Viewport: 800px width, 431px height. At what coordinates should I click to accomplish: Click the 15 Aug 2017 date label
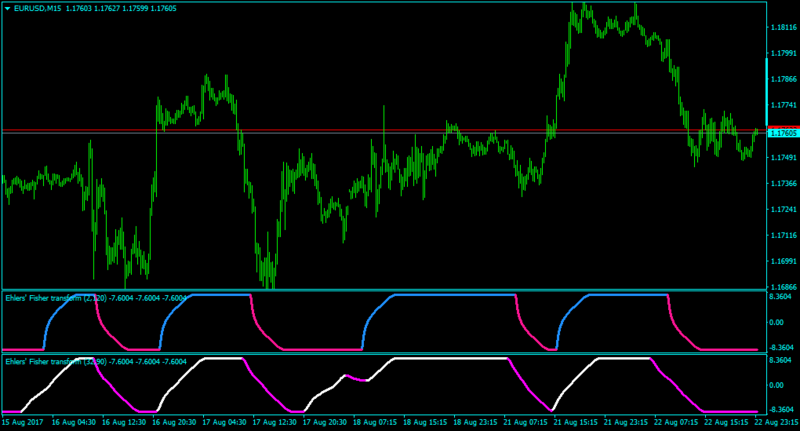(22, 422)
